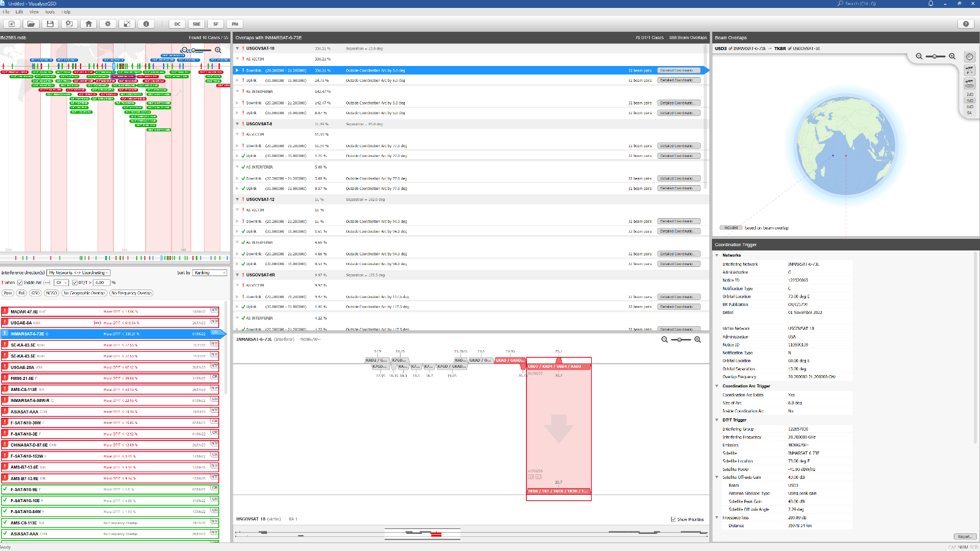
Task: Open the Or condition dropdown
Action: pyautogui.click(x=62, y=283)
